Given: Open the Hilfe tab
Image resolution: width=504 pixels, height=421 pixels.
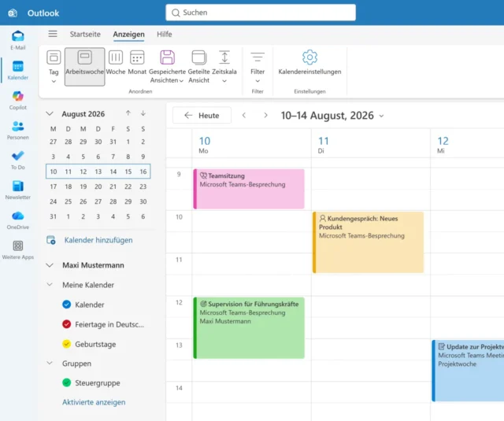Looking at the screenshot, I should [x=165, y=34].
